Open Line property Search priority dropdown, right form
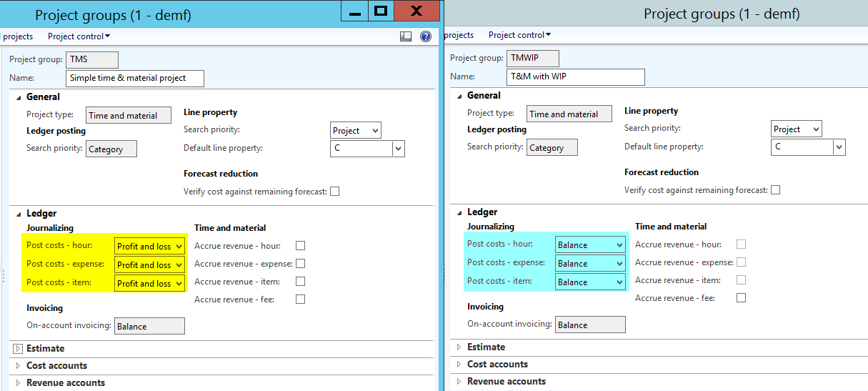 815,129
